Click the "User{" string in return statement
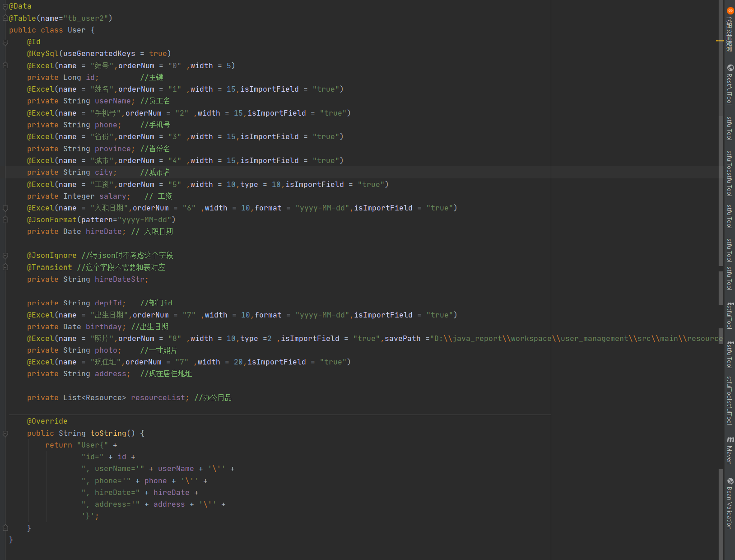The width and height of the screenshot is (735, 560). [93, 445]
